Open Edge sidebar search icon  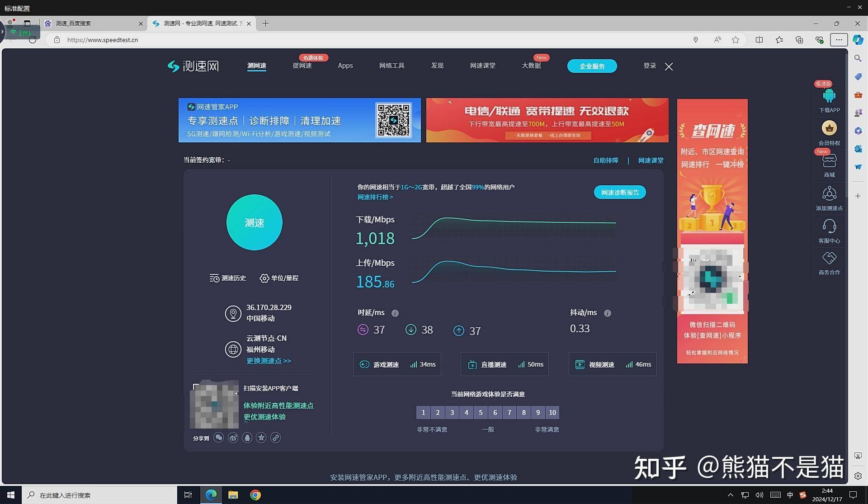pyautogui.click(x=858, y=58)
